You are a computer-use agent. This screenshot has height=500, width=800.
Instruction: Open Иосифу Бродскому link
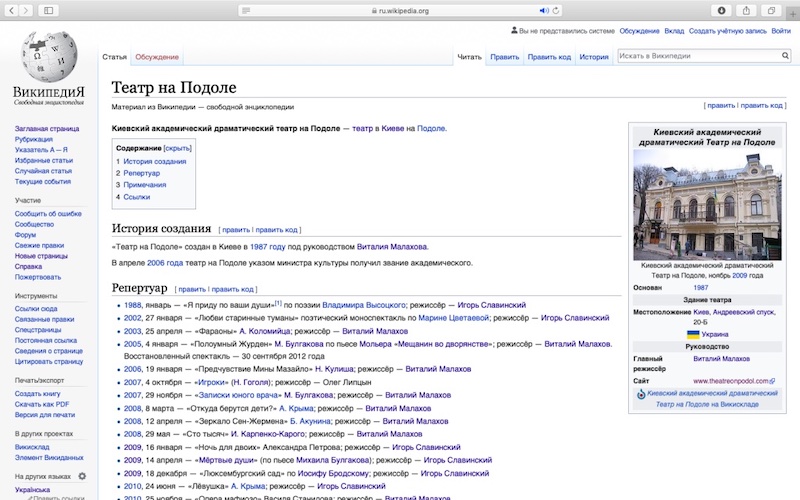pyautogui.click(x=335, y=473)
